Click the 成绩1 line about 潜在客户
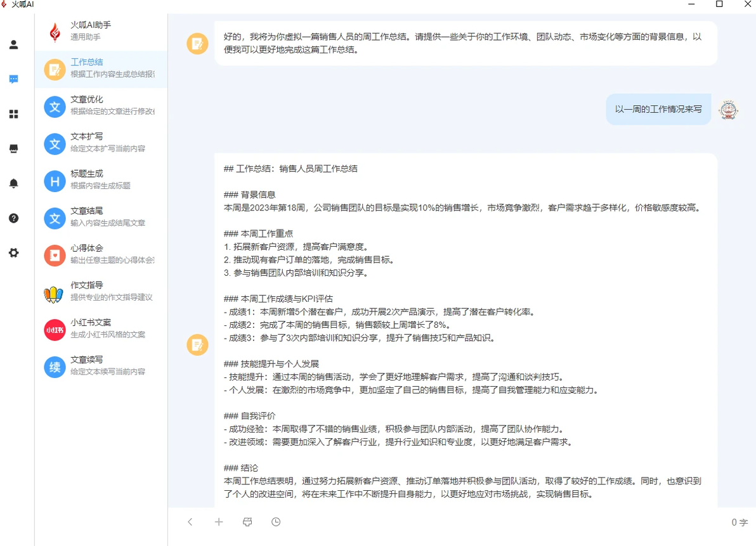756x546 pixels. coord(381,312)
